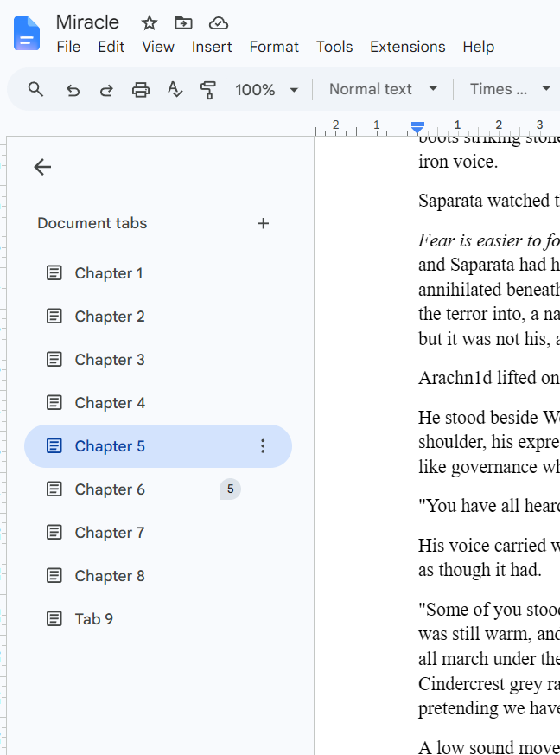
Task: Open the Times font dropdown
Action: click(x=510, y=89)
